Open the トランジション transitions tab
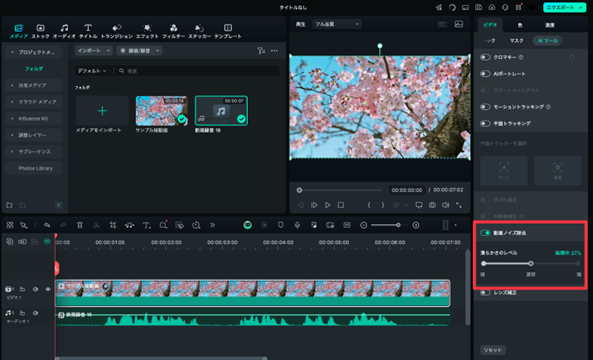This screenshot has height=360, width=593. 117,31
